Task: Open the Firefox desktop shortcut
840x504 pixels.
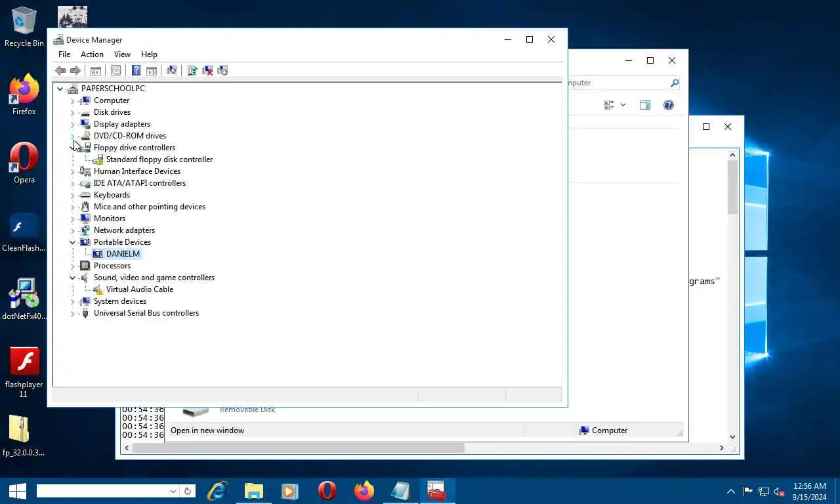Action: (24, 95)
